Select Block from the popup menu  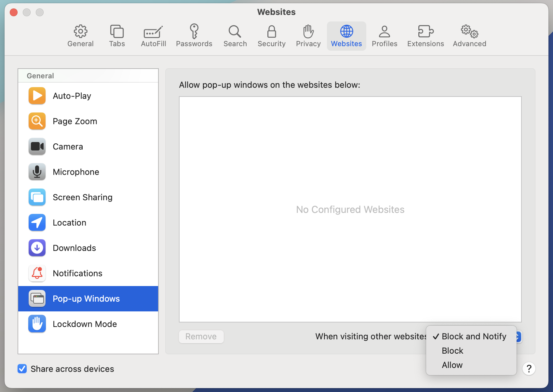pyautogui.click(x=452, y=350)
